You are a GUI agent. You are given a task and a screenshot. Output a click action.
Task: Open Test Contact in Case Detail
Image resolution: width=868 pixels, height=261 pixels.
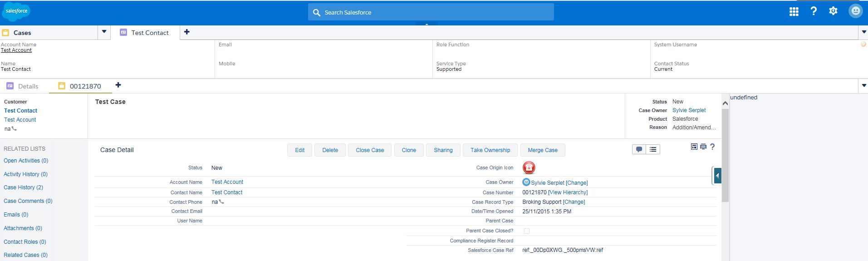tap(227, 192)
